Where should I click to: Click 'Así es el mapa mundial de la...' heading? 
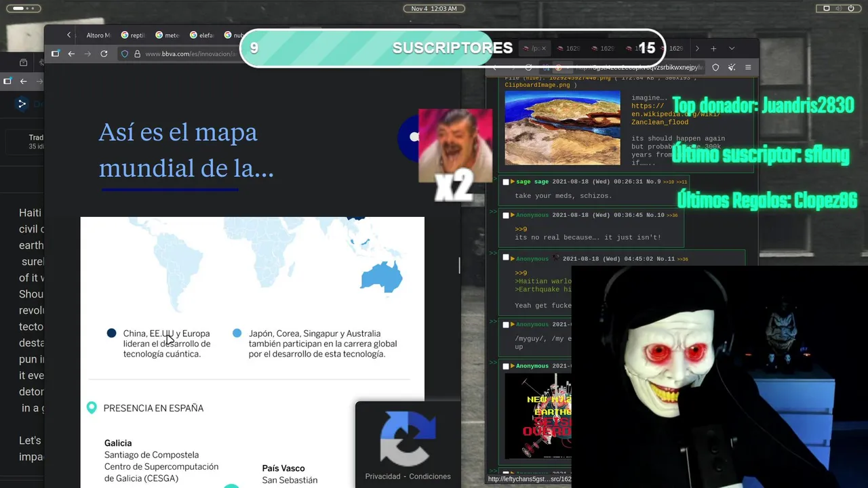(x=186, y=150)
